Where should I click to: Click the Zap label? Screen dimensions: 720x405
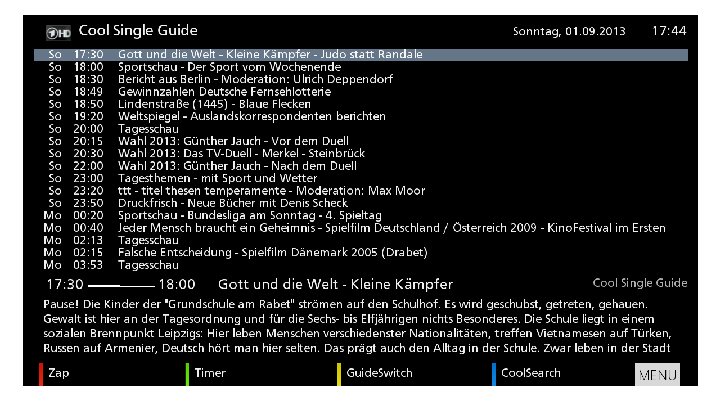pyautogui.click(x=58, y=373)
